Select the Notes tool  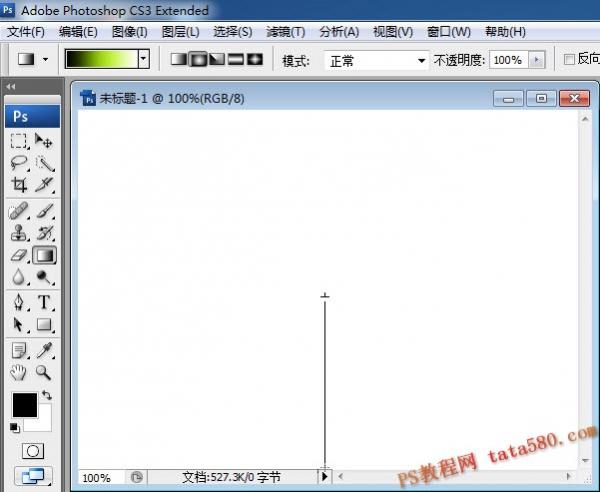click(x=18, y=350)
